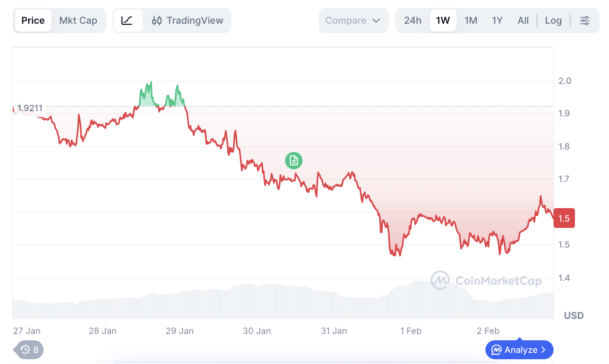
Task: Click the 30 Jan date on the timeline
Action: tap(257, 331)
